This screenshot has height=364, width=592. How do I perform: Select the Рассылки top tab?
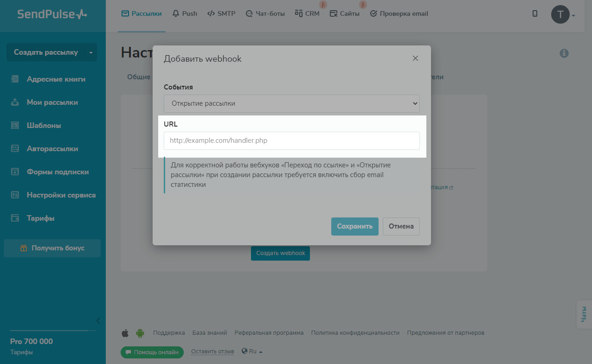(x=142, y=14)
